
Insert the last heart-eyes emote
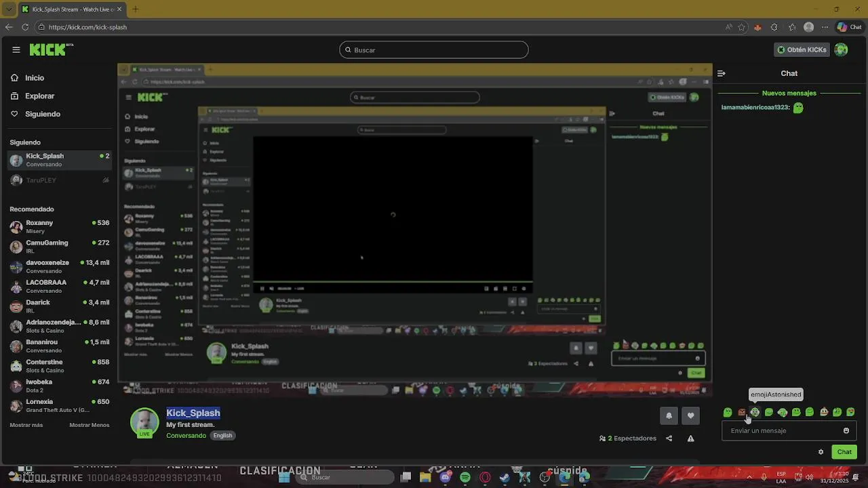click(x=850, y=412)
